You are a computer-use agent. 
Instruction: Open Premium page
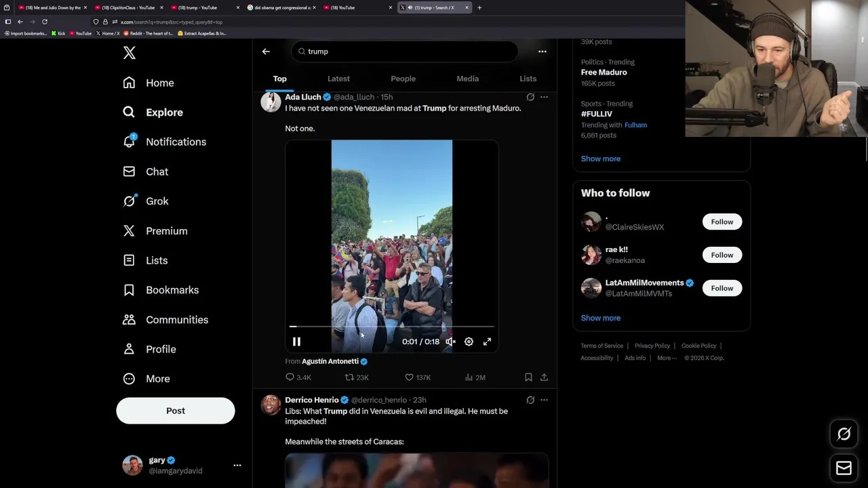(x=155, y=231)
